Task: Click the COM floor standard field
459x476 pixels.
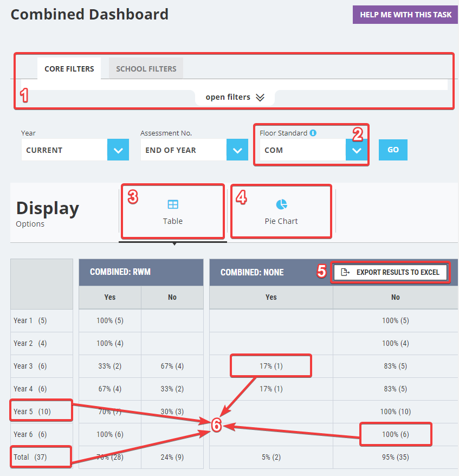Action: (x=303, y=150)
